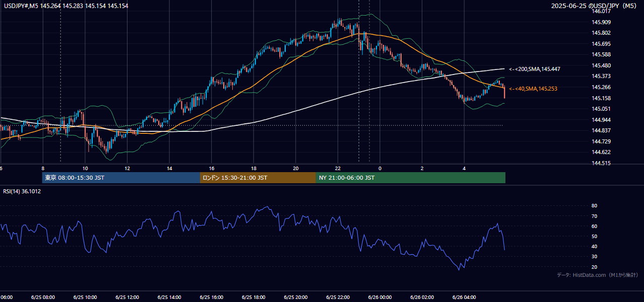Select the ロンドン 15:30-21:00 JST session bar
The image size is (644, 302).
pyautogui.click(x=258, y=178)
